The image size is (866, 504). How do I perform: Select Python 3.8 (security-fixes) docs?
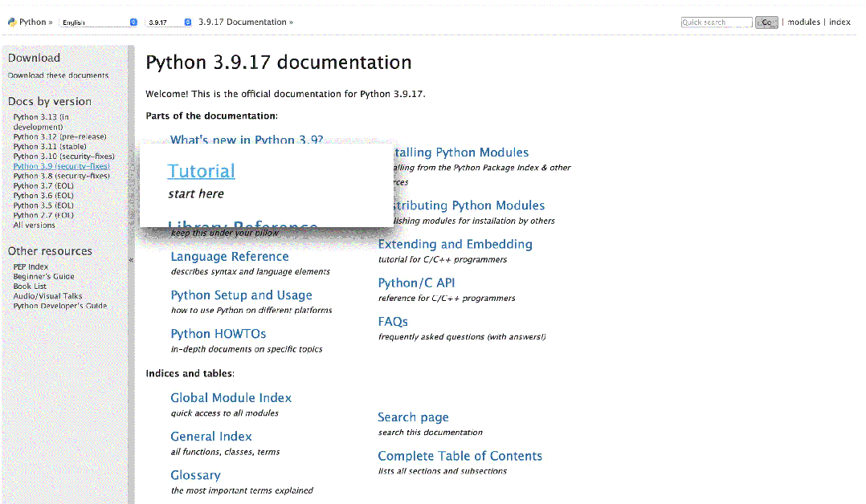pos(61,176)
